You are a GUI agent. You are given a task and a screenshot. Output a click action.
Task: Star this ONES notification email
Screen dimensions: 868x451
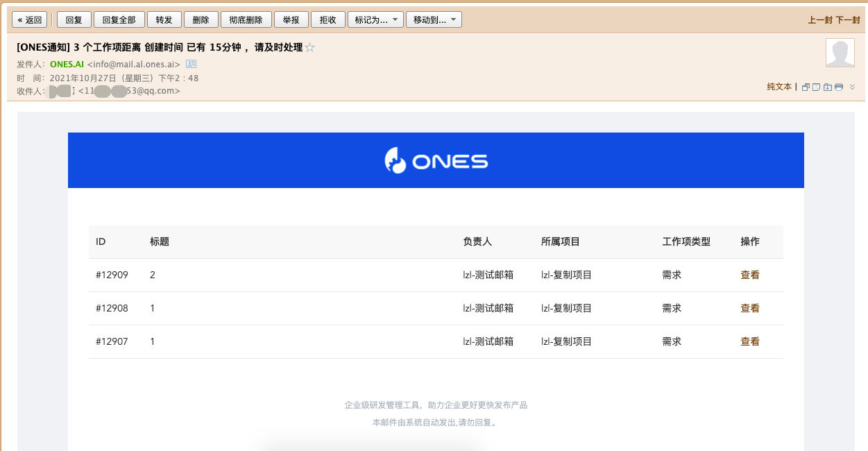pyautogui.click(x=310, y=48)
